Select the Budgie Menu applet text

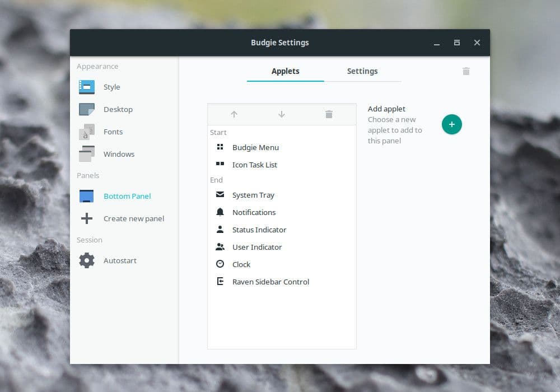point(255,147)
